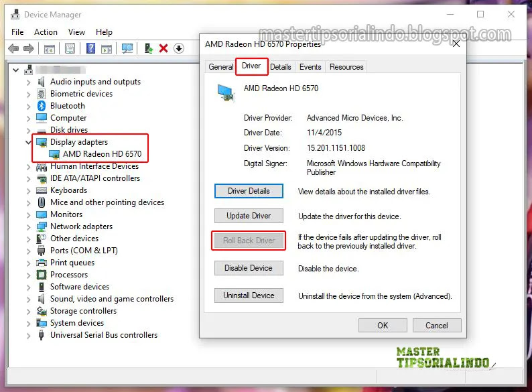Expand Audio inputs and outputs node
The width and height of the screenshot is (532, 392).
click(x=29, y=82)
